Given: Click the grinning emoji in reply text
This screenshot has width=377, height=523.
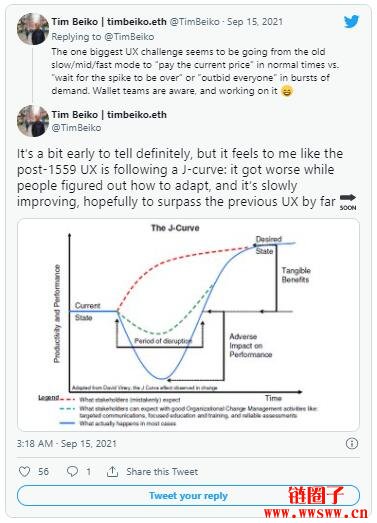Looking at the screenshot, I should click(287, 91).
